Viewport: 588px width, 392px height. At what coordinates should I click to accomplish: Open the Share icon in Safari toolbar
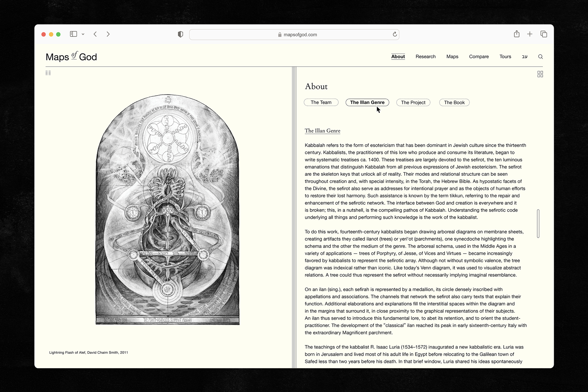tap(516, 34)
